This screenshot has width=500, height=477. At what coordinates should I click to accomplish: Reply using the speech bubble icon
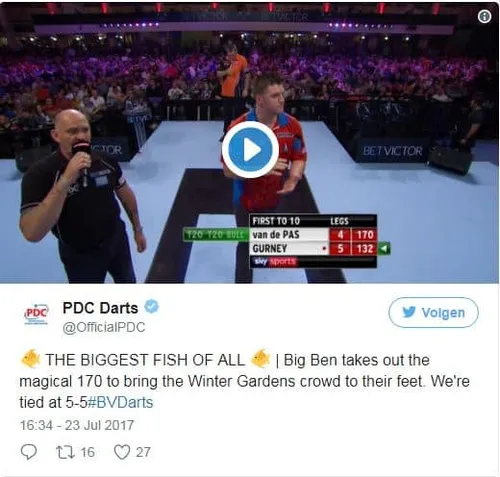tap(29, 452)
